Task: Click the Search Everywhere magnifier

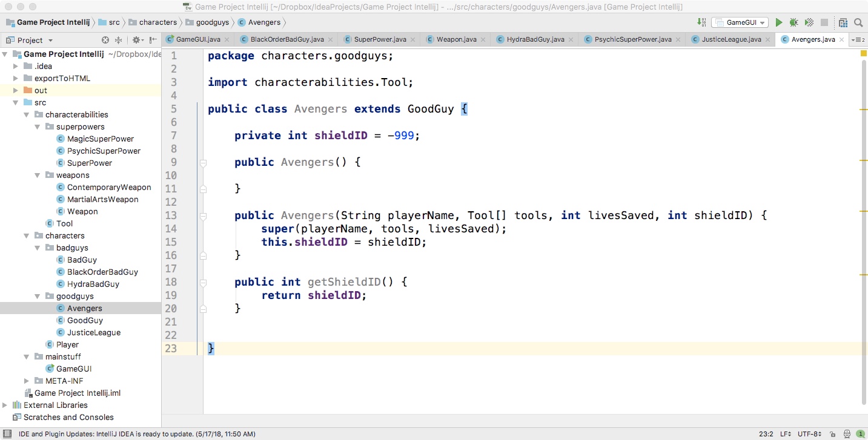Action: [858, 22]
